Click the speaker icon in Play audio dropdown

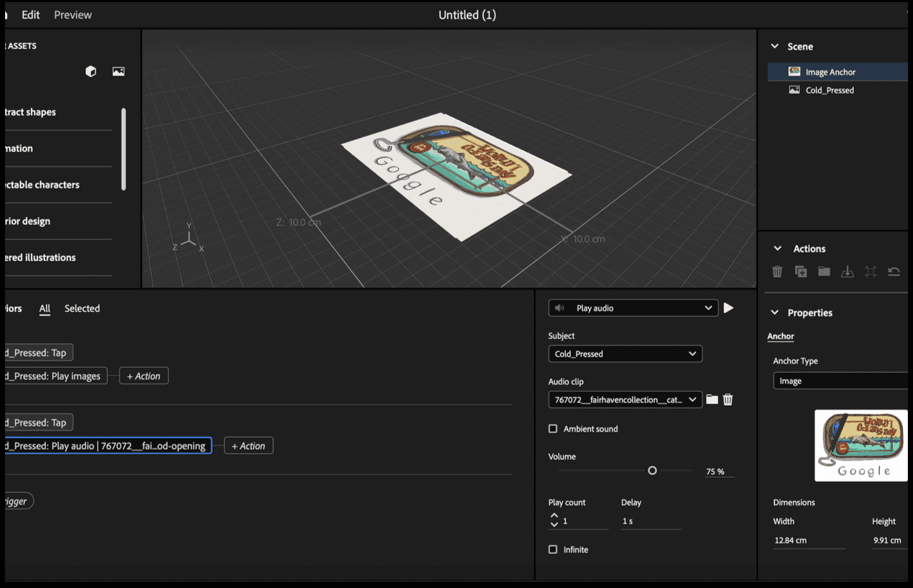pyautogui.click(x=560, y=308)
